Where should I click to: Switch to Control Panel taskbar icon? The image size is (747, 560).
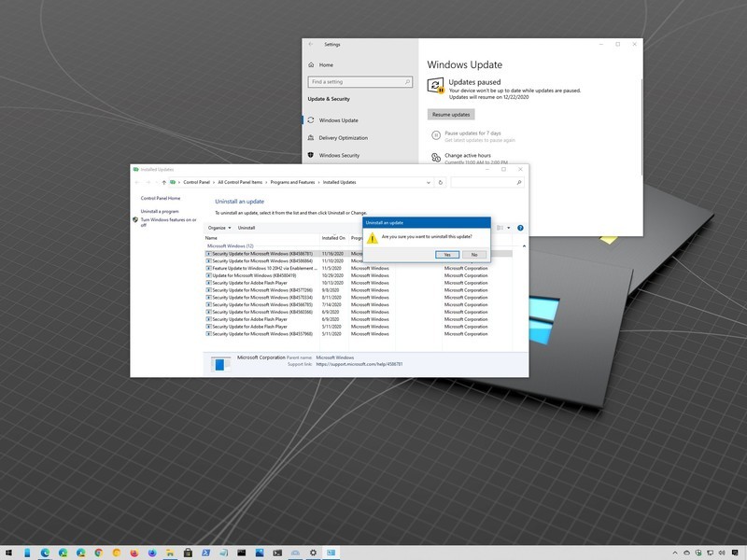[331, 553]
